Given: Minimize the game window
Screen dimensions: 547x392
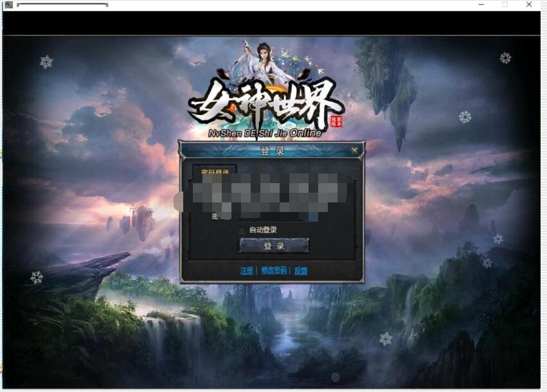Looking at the screenshot, I should click(481, 4).
